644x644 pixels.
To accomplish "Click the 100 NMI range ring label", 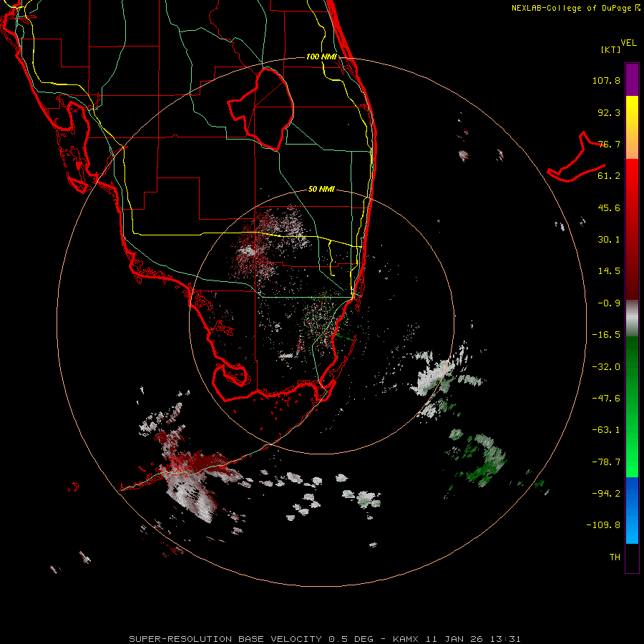I will [321, 57].
